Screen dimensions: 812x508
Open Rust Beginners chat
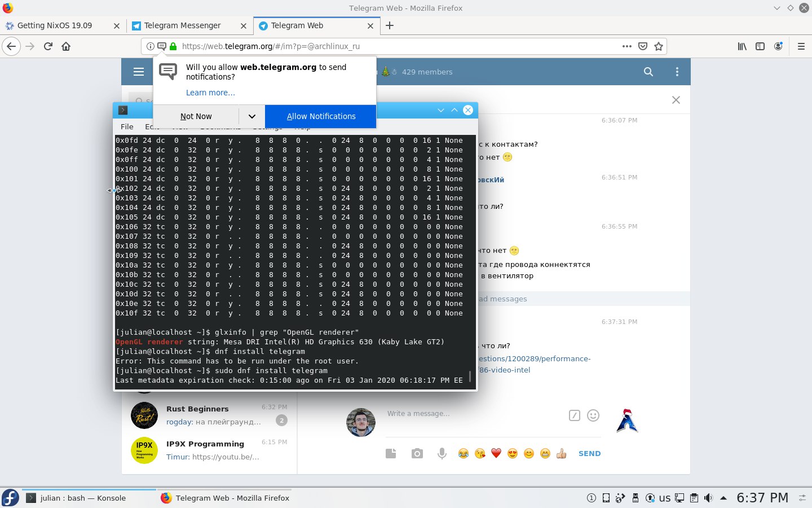click(209, 415)
